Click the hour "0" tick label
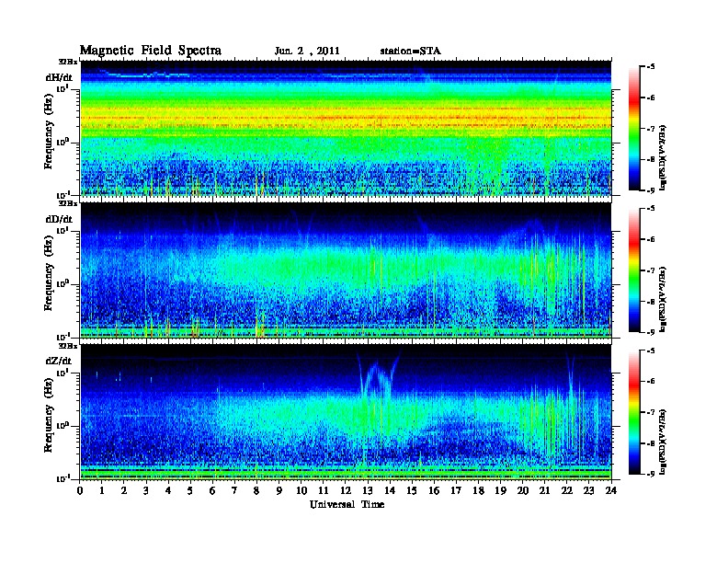 click(80, 491)
